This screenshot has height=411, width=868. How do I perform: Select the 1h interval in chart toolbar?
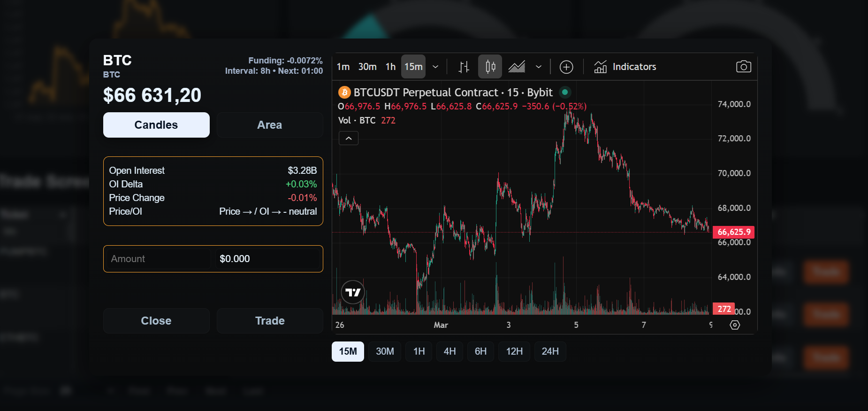[x=390, y=67]
